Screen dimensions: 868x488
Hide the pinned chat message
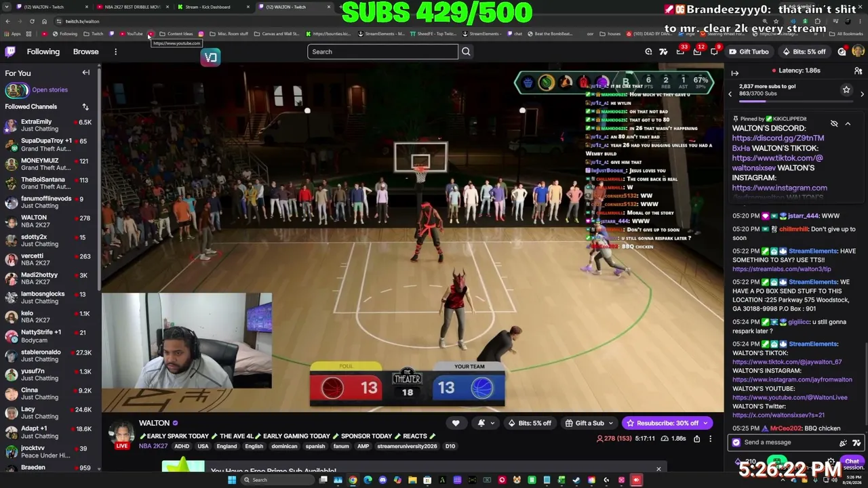pyautogui.click(x=834, y=123)
